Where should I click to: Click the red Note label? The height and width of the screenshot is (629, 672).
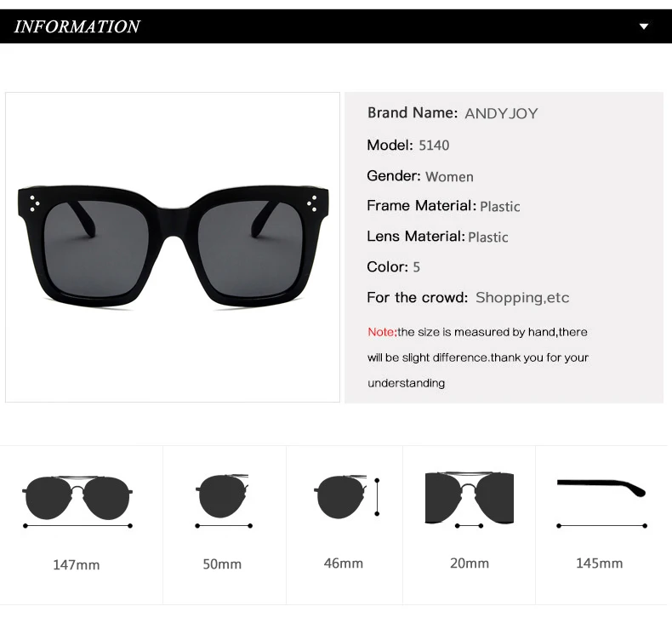pos(382,332)
